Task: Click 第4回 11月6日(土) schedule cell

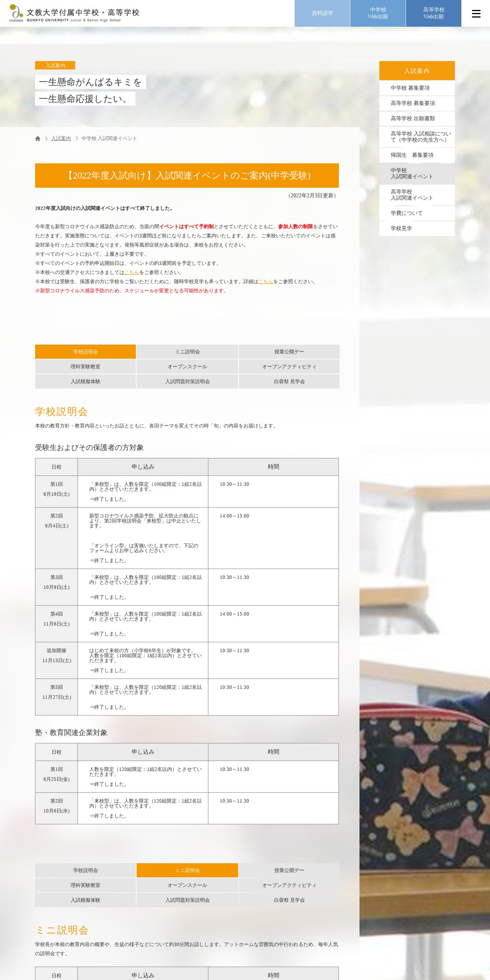Action: click(56, 624)
